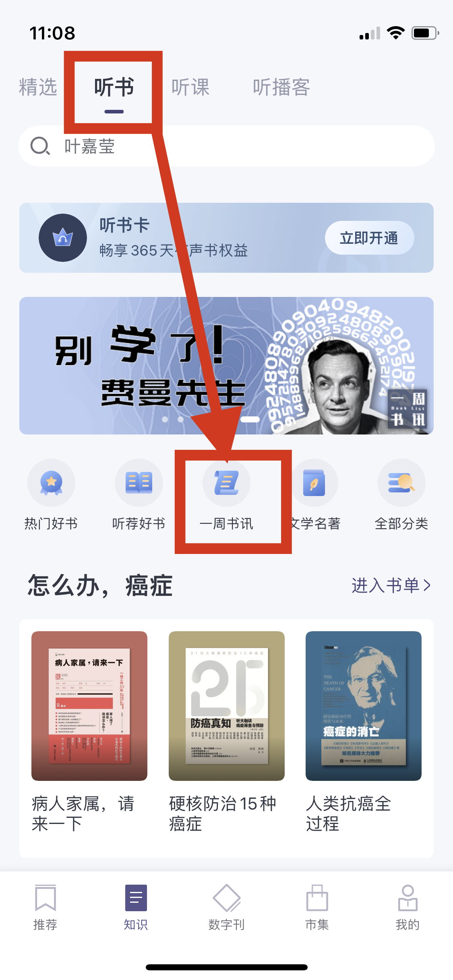Click the search field showing 叶嘉莹
The image size is (453, 980).
(226, 146)
